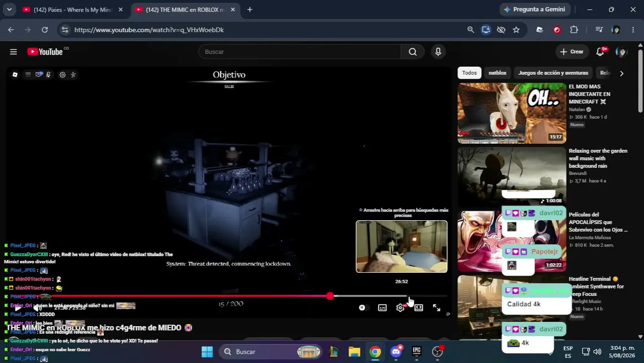The image size is (644, 363).
Task: Enter fullscreen on the video player
Action: pyautogui.click(x=436, y=308)
